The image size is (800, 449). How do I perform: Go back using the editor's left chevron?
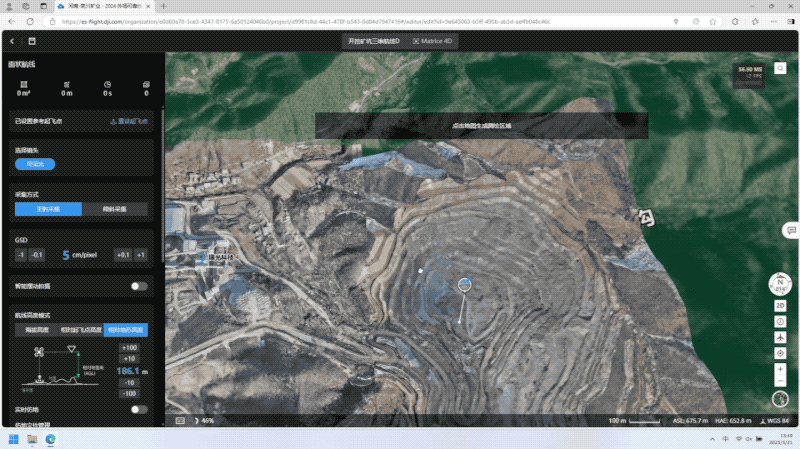point(12,41)
